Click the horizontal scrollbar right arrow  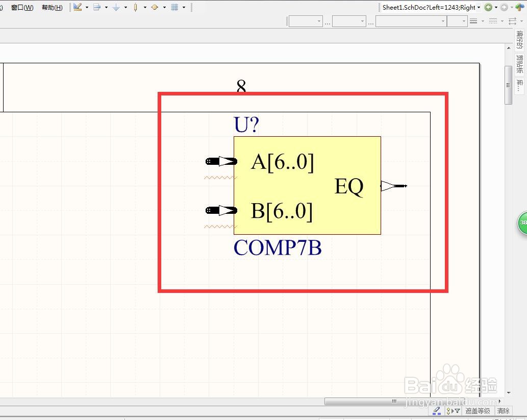point(500,401)
